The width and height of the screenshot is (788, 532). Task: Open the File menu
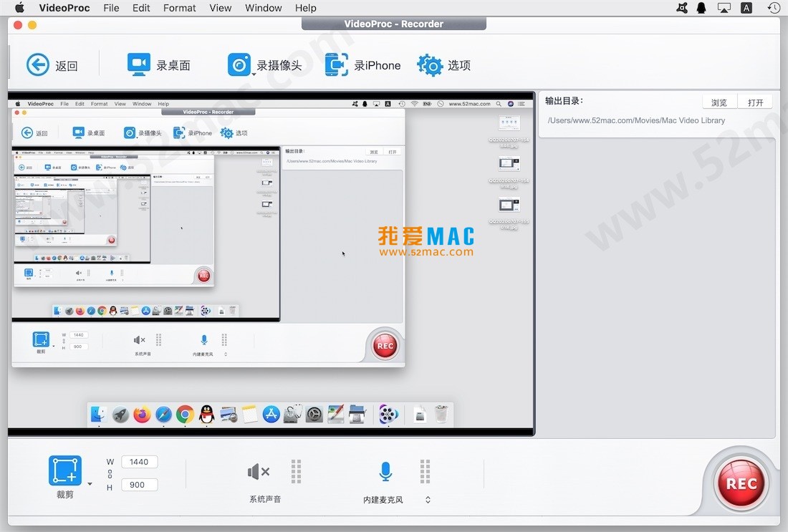click(x=111, y=8)
